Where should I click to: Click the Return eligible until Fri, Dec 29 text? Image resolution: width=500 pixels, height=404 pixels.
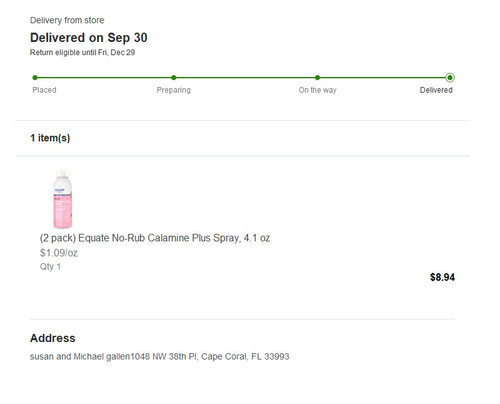click(x=82, y=52)
